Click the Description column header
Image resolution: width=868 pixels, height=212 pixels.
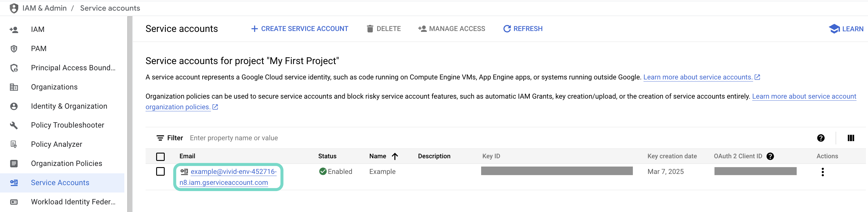[x=434, y=156]
